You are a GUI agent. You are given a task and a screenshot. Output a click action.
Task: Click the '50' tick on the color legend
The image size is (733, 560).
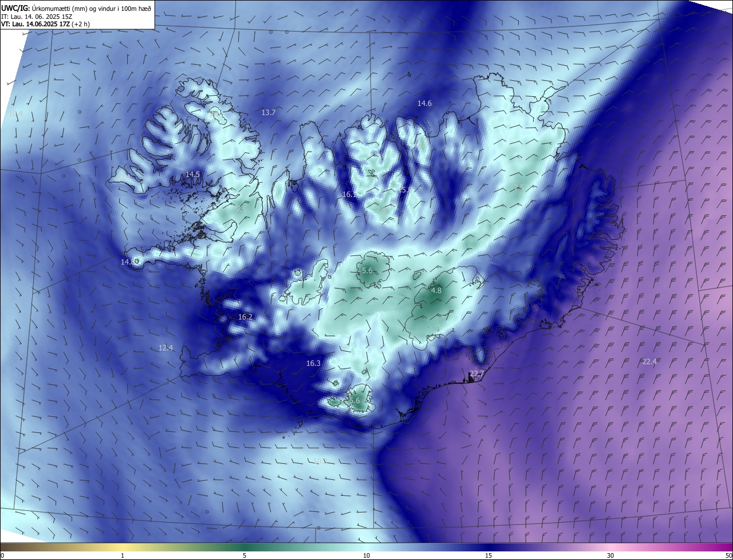tap(728, 555)
